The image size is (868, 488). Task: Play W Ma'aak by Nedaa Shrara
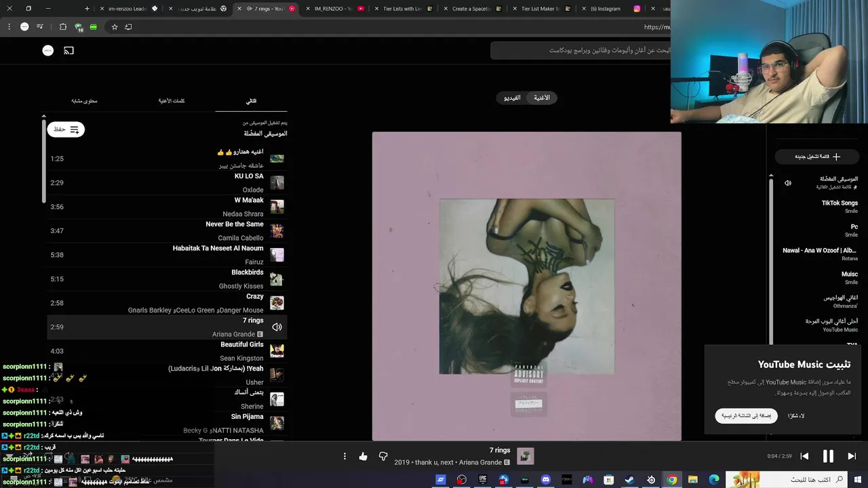pyautogui.click(x=167, y=207)
